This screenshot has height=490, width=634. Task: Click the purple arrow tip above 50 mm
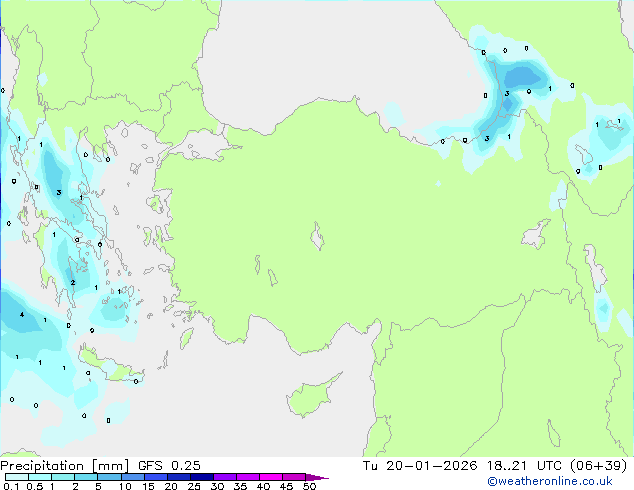coord(317,477)
